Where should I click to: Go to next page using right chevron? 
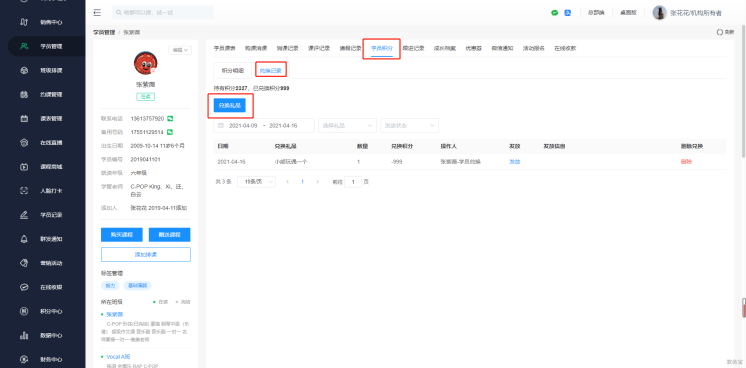317,182
